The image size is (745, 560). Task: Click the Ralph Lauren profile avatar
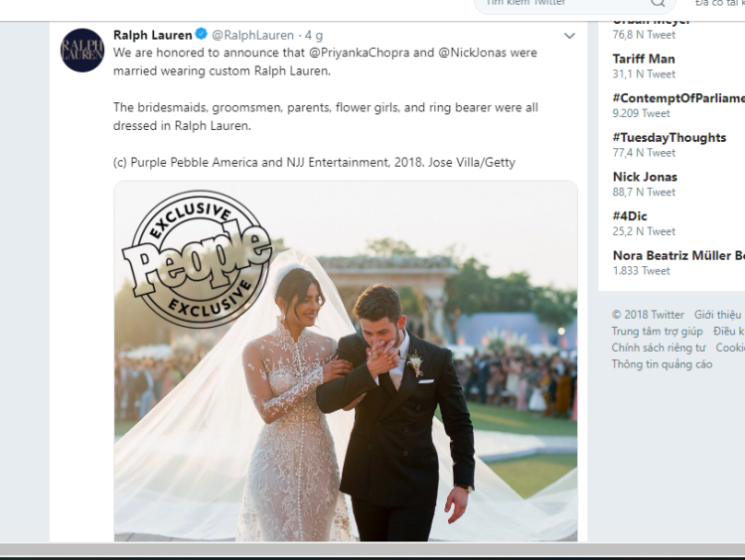(82, 51)
